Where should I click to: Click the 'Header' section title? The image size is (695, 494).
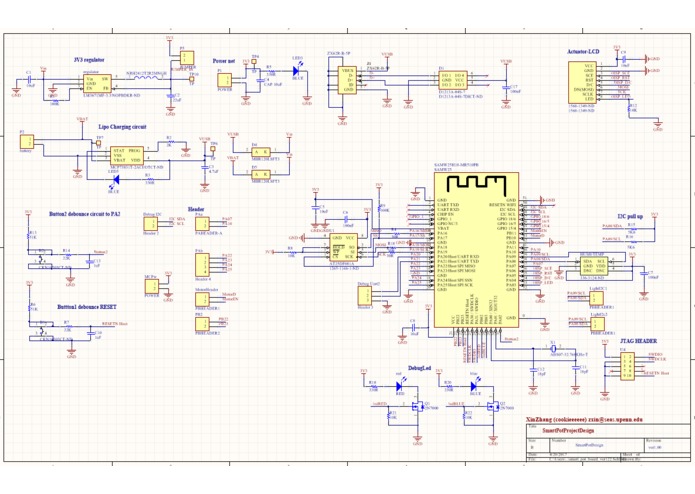(196, 209)
